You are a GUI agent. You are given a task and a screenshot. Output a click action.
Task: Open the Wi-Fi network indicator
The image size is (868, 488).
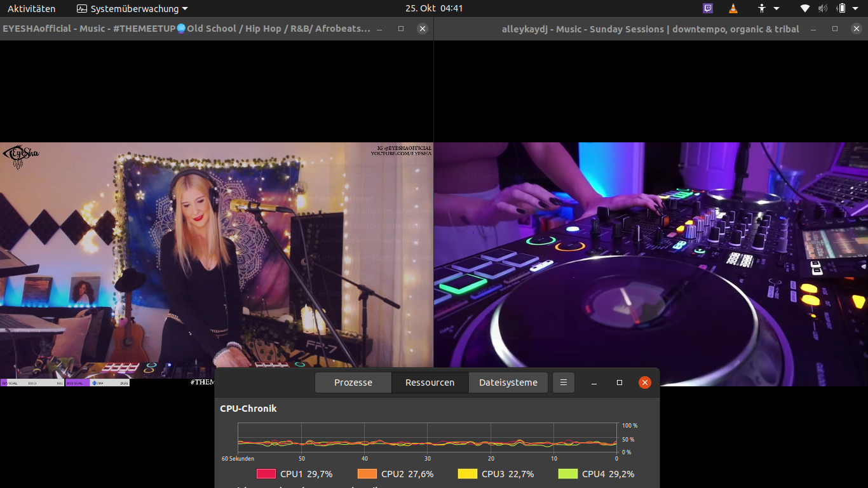(x=805, y=8)
